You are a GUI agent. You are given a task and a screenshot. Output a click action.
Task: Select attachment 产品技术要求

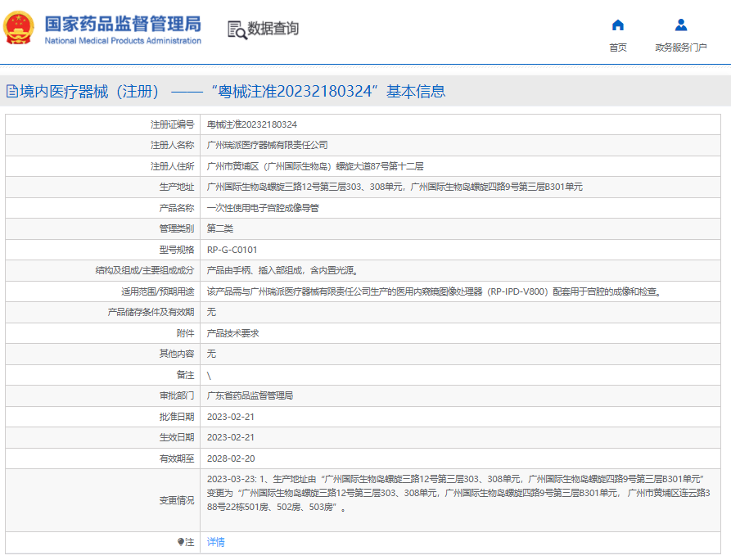click(x=233, y=333)
